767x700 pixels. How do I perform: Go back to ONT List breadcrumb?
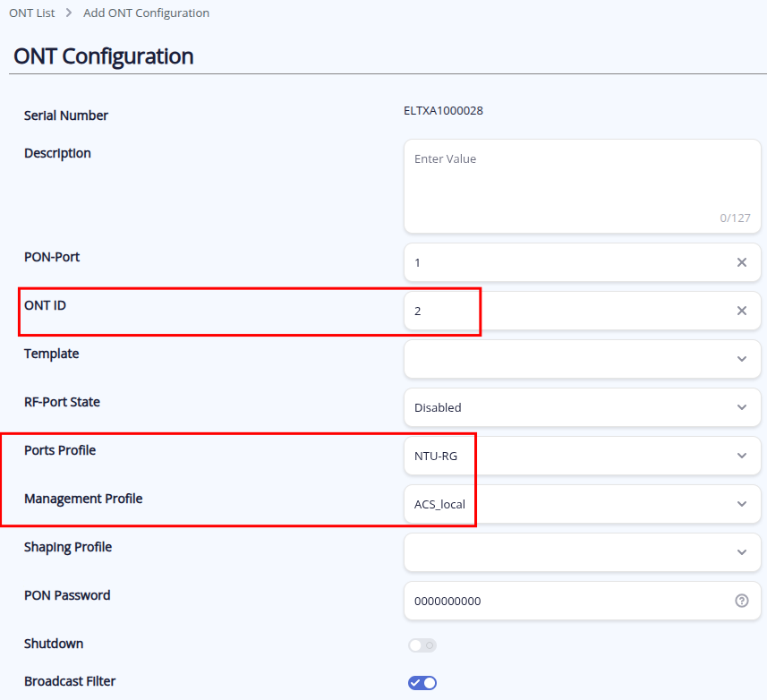[33, 13]
